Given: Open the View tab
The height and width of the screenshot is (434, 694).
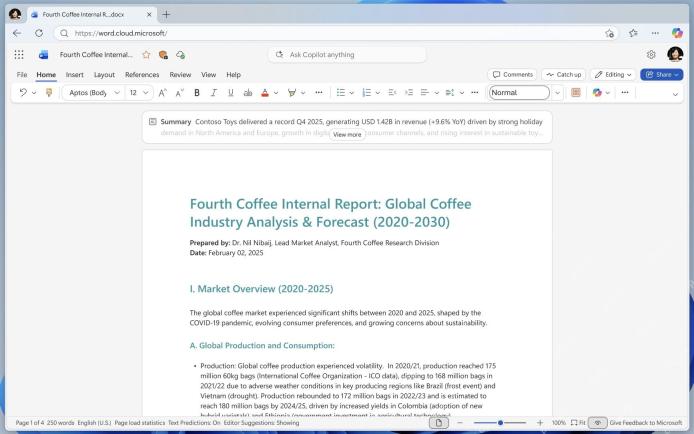Looking at the screenshot, I should click(x=208, y=75).
